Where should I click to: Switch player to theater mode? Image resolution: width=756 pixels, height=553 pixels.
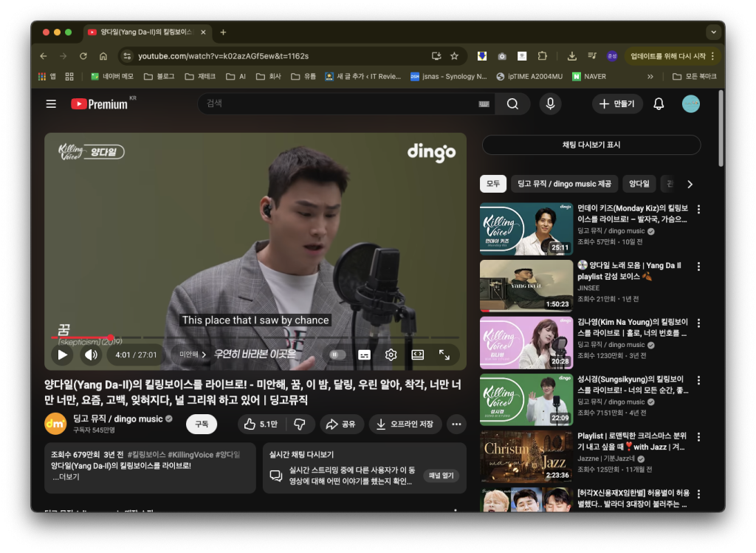click(418, 355)
